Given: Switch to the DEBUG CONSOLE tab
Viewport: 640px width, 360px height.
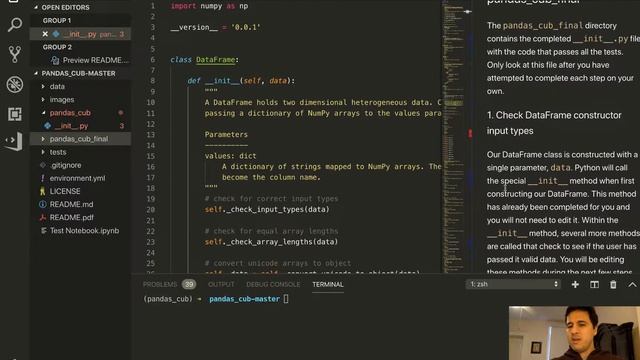Looking at the screenshot, I should click(273, 284).
